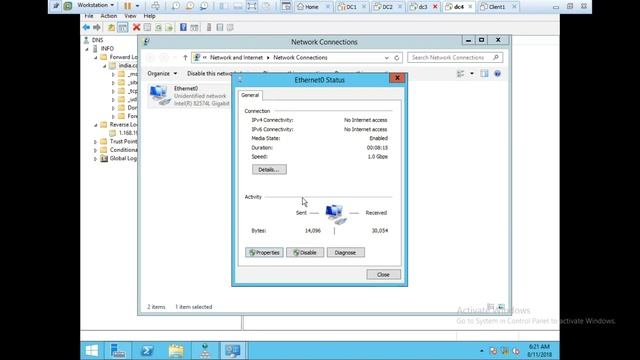The height and width of the screenshot is (360, 640).
Task: Open the Help menu in DNS Manager
Action: click(149, 16)
